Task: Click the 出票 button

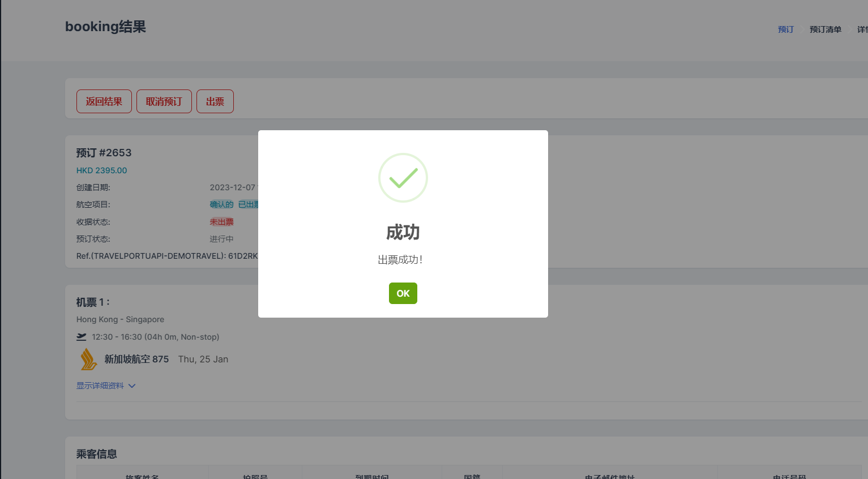Action: (215, 101)
